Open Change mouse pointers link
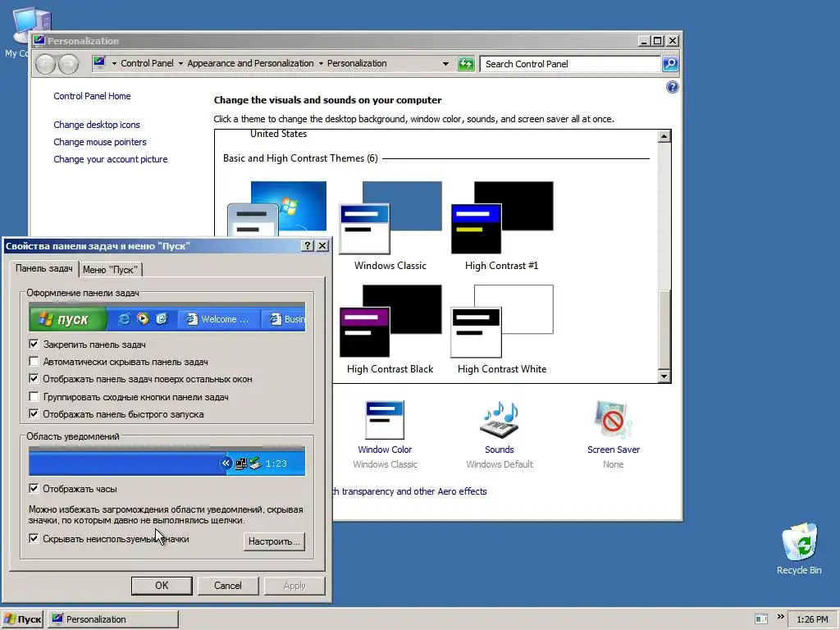 click(x=99, y=142)
